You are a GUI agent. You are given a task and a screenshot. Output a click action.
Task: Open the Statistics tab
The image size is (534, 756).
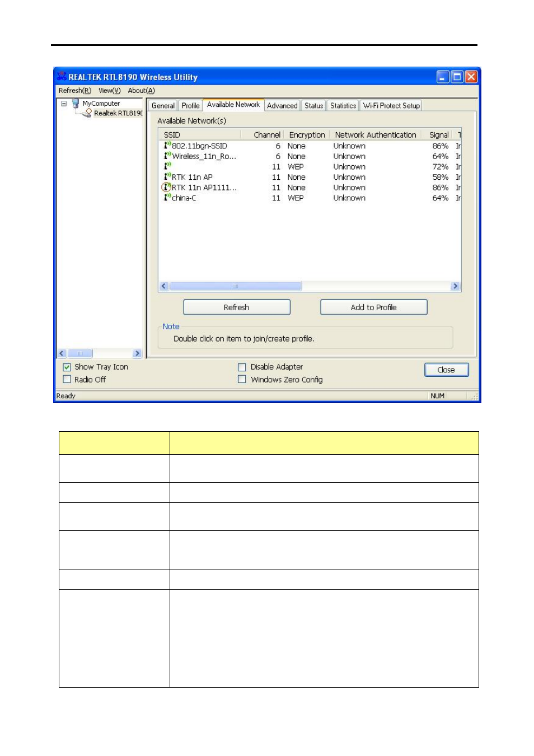point(343,106)
